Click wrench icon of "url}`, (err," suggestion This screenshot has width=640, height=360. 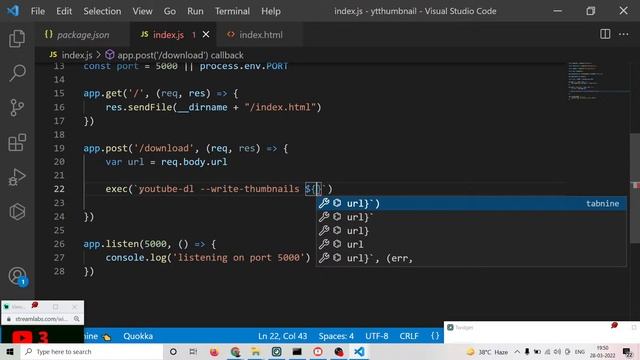(x=324, y=258)
